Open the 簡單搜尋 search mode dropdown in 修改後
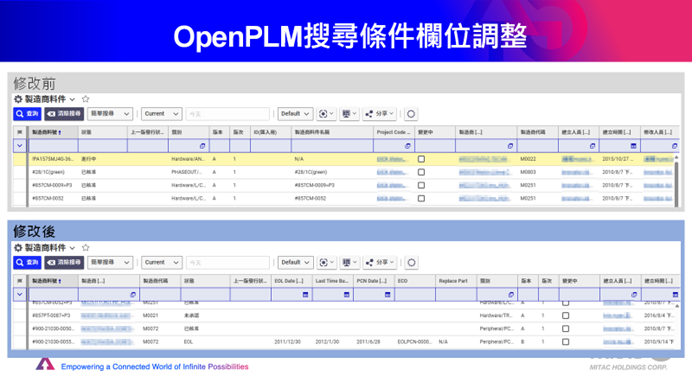The image size is (692, 389). click(x=110, y=262)
